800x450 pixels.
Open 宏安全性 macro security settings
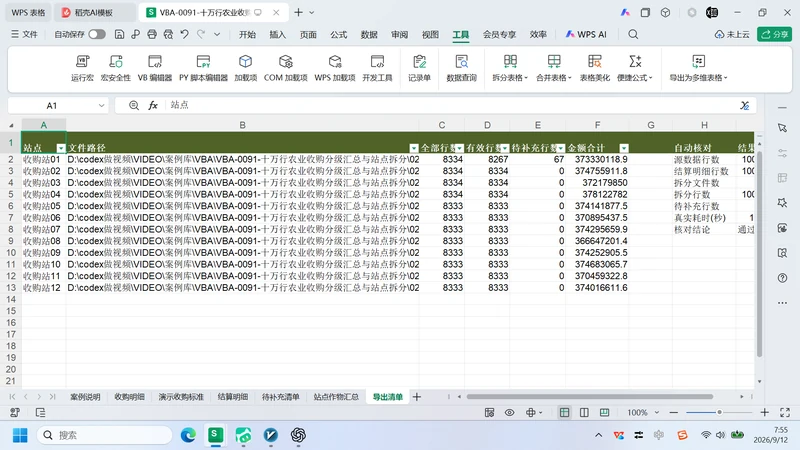116,68
